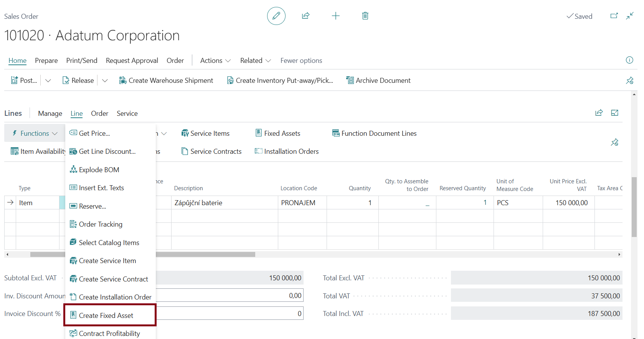Choose Reserve... menu entry
Screen dimensions: 644x339
(x=111, y=206)
